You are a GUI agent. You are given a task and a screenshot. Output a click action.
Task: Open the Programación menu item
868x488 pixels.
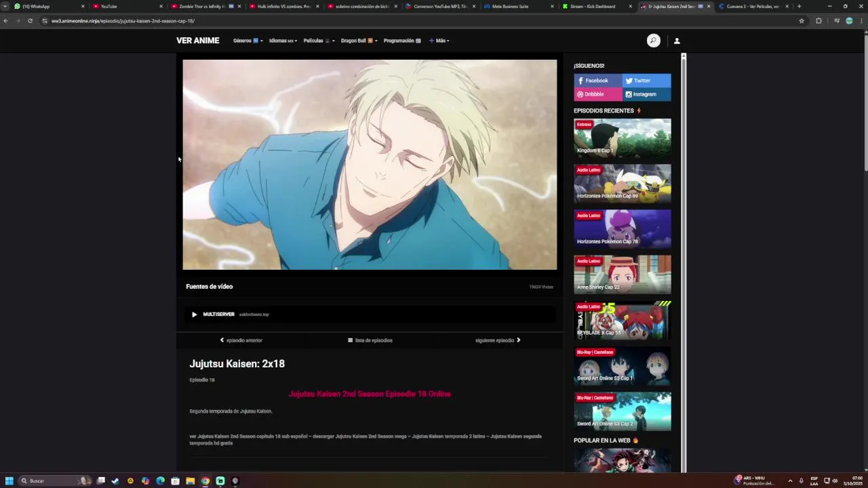tap(402, 41)
